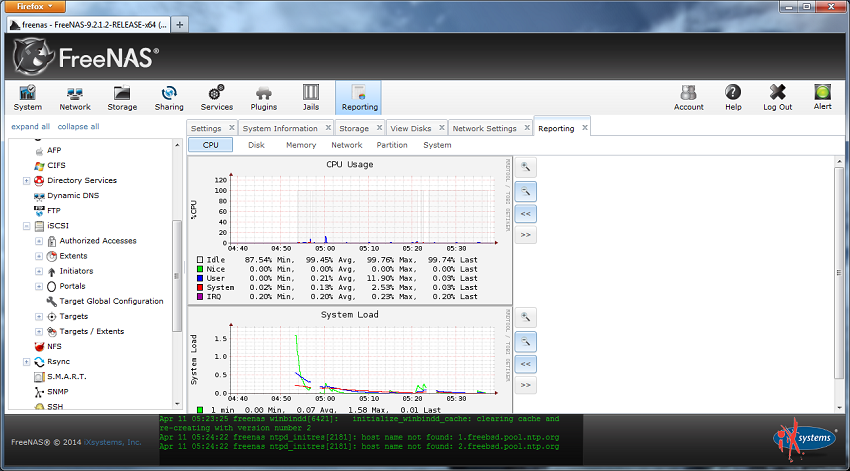Select CIFS in the services tree
Viewport: 850px width, 471px height.
[x=56, y=165]
